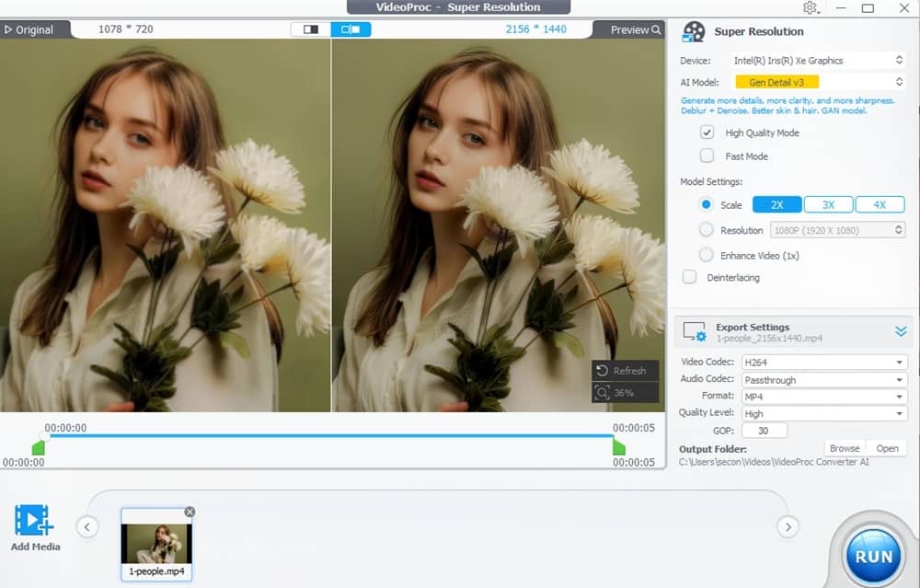920x588 pixels.
Task: Click the Preview label at top
Action: click(629, 29)
